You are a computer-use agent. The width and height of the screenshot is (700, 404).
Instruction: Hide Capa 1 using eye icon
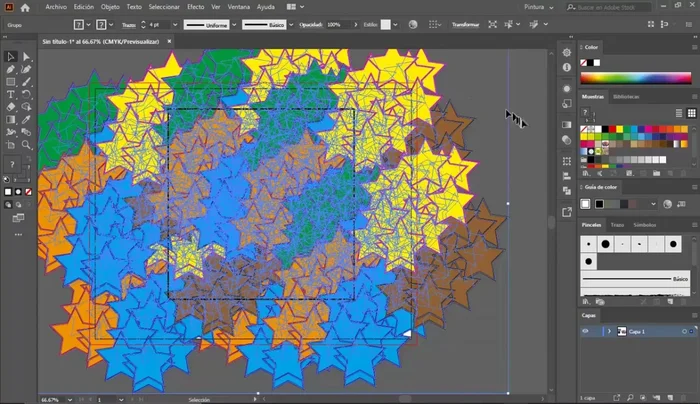coord(586,330)
